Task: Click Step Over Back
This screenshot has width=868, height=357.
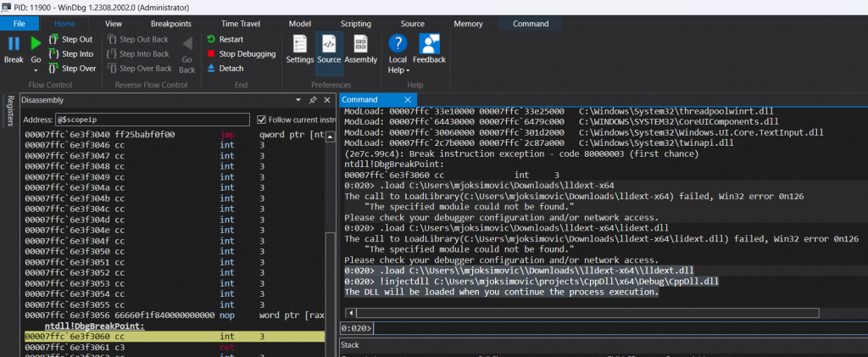Action: click(139, 68)
